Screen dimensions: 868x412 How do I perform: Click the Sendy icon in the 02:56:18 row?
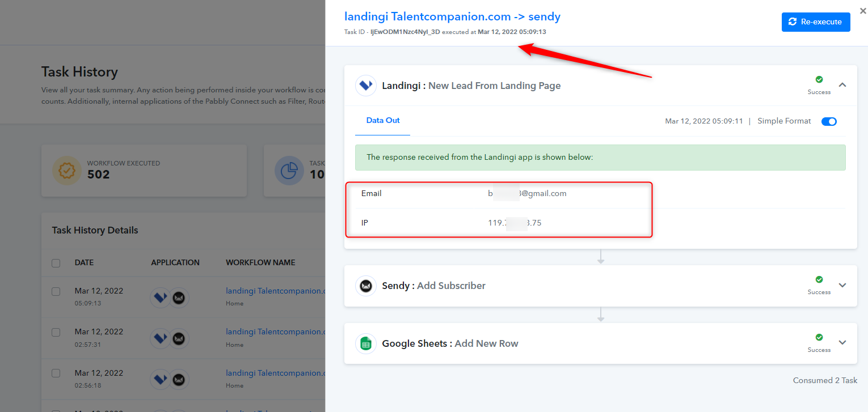[x=179, y=379]
